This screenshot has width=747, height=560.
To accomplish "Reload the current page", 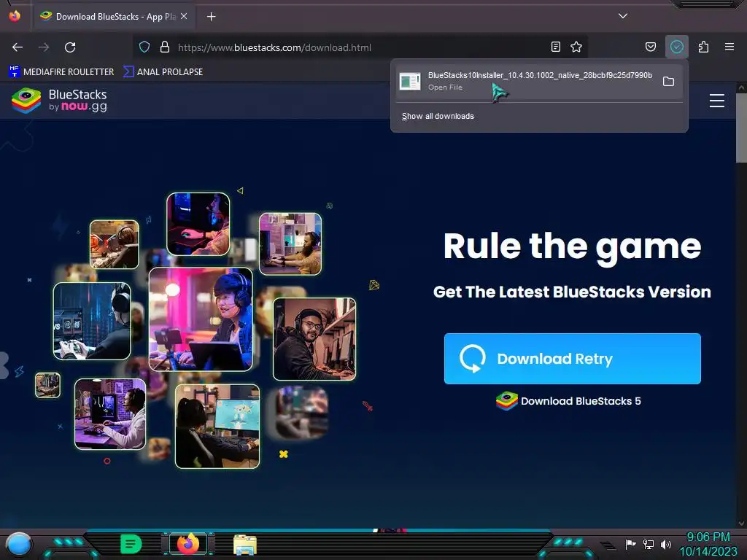I will pos(70,47).
